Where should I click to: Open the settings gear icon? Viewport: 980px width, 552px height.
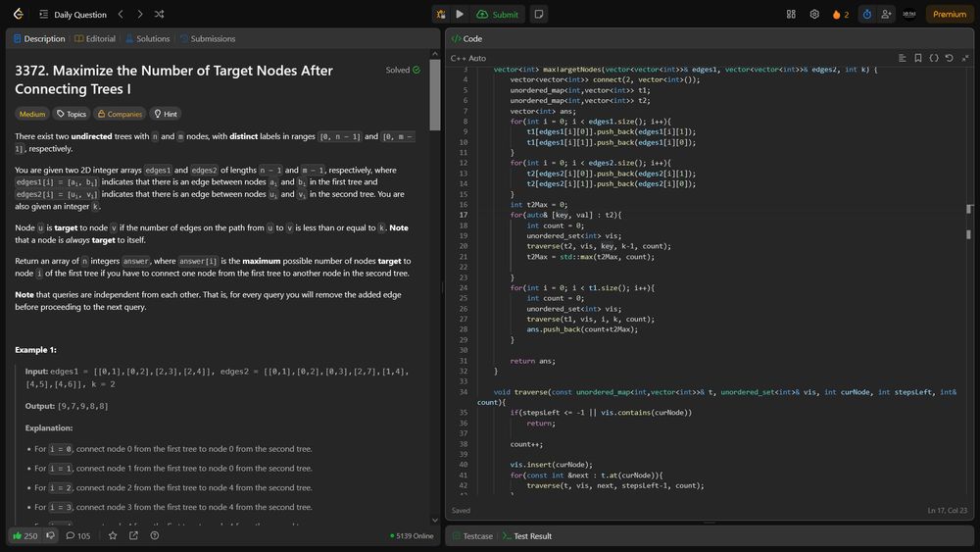click(814, 14)
